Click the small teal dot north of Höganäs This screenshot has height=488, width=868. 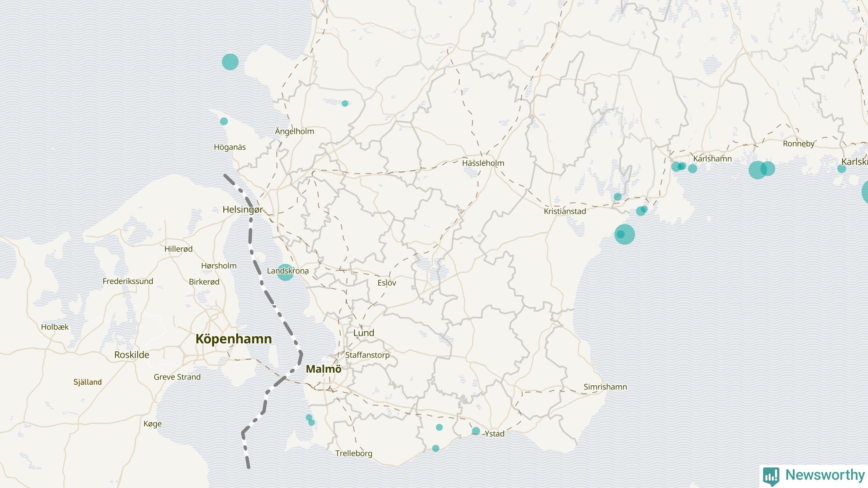(224, 121)
